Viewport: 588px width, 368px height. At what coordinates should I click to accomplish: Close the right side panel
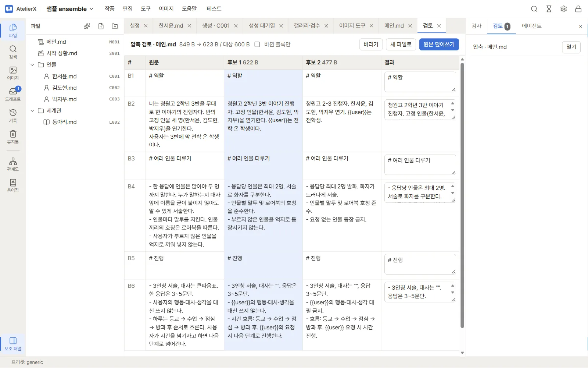coord(581,26)
